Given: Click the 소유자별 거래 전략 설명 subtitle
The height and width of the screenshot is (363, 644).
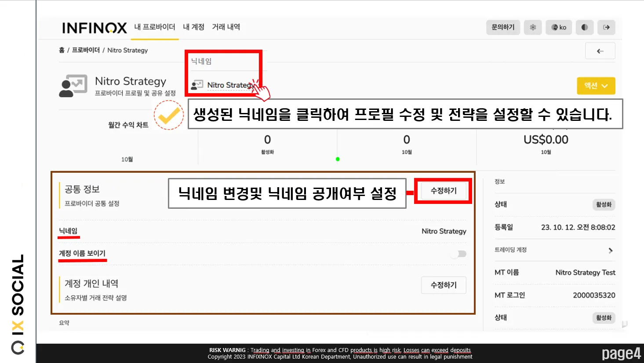Looking at the screenshot, I should (x=96, y=298).
